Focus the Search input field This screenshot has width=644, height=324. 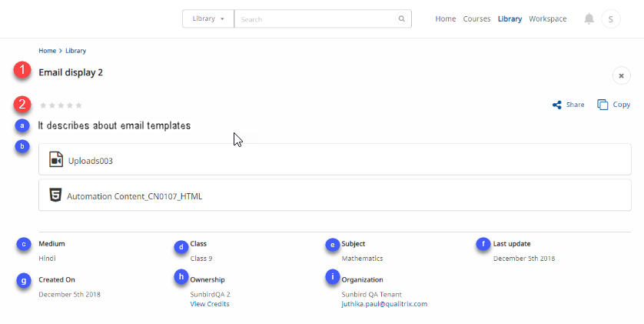315,19
